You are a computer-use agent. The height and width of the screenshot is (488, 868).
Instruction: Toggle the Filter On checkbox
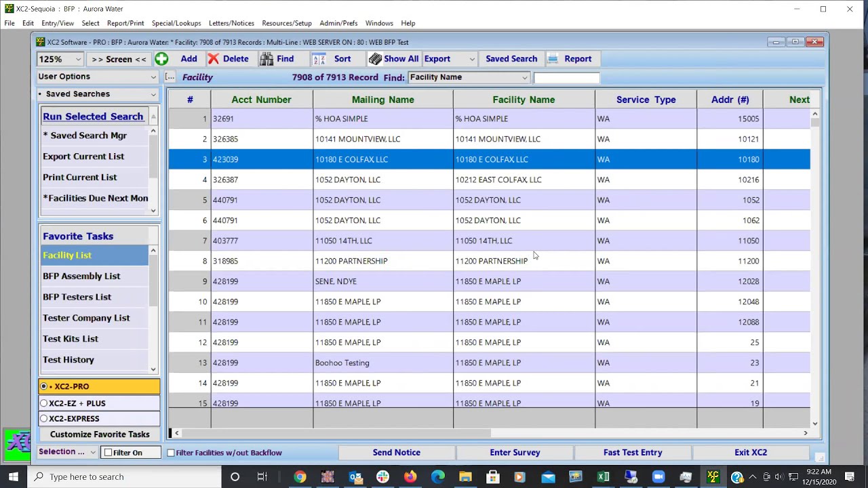click(x=108, y=453)
